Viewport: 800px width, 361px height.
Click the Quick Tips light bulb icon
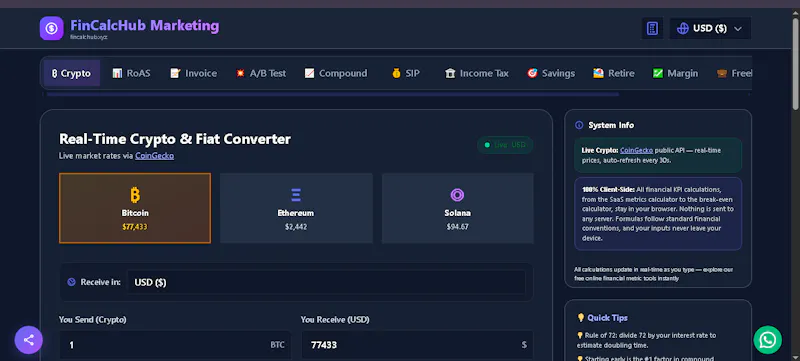[x=581, y=318]
